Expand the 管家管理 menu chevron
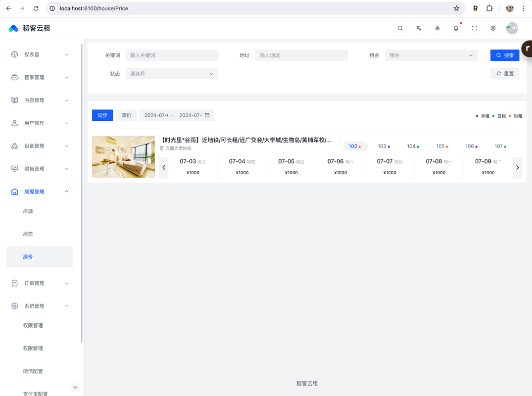 [66, 77]
